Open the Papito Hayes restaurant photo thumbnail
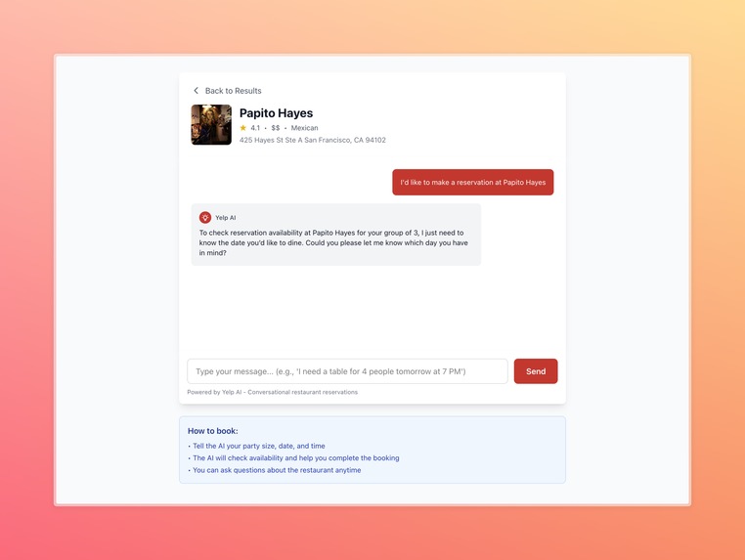 tap(211, 124)
